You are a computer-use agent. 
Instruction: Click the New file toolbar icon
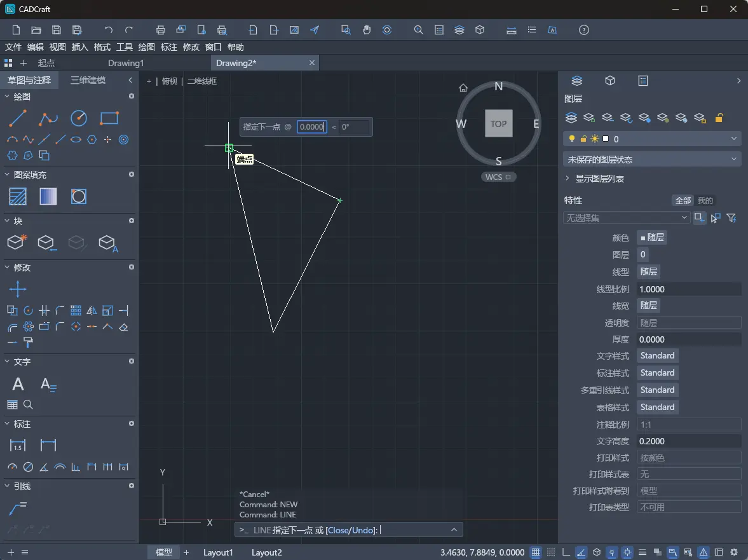[x=16, y=30]
